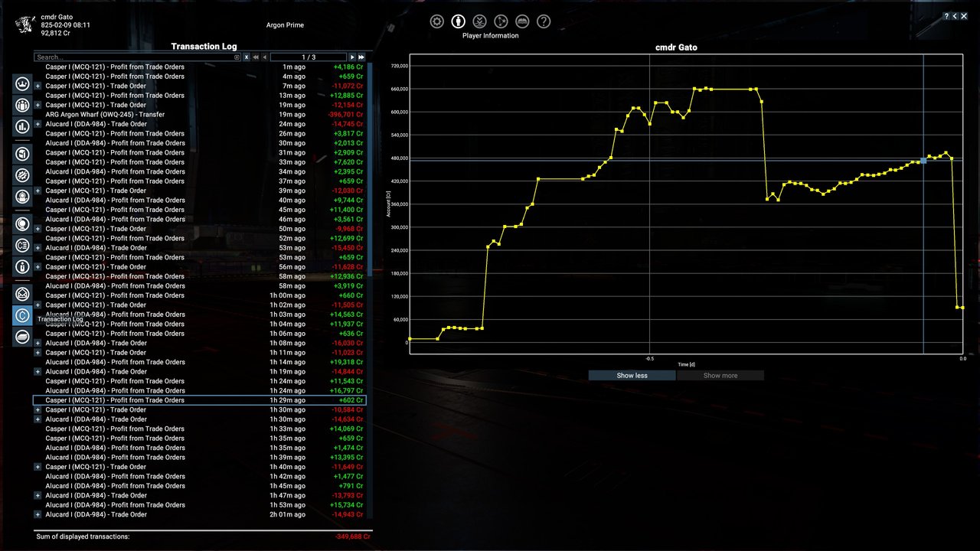Open the third top-bar icon with downward arrows

[x=480, y=21]
